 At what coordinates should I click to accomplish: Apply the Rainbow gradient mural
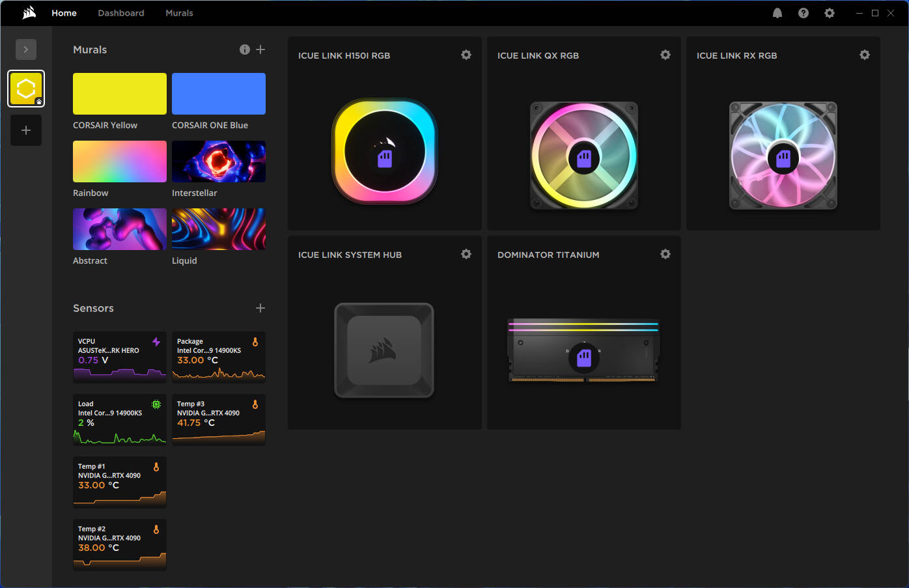(120, 161)
